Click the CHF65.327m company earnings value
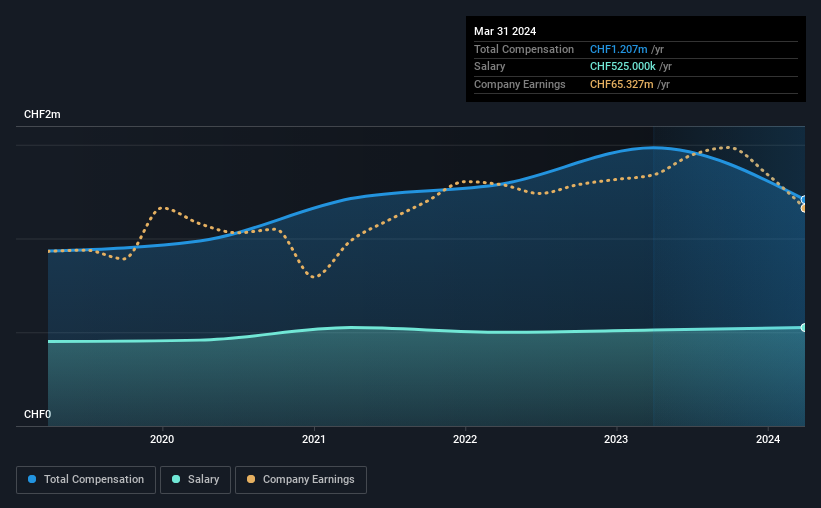This screenshot has height=508, width=821. coord(622,84)
